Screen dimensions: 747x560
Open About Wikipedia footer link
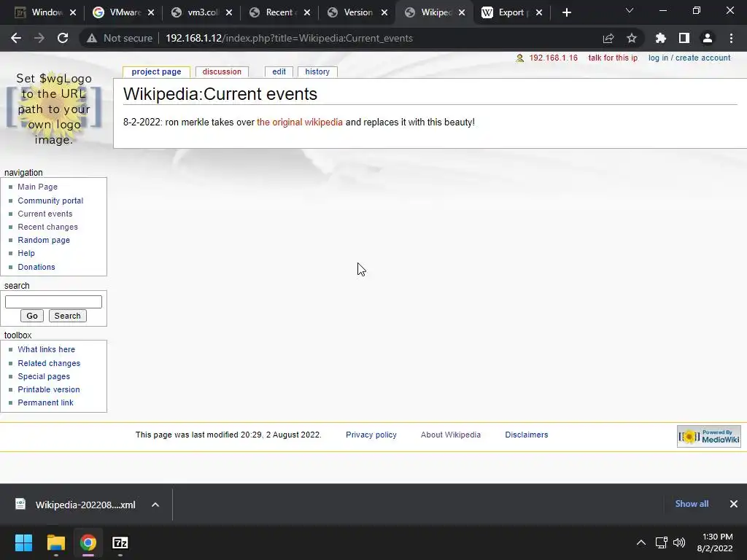(x=451, y=435)
